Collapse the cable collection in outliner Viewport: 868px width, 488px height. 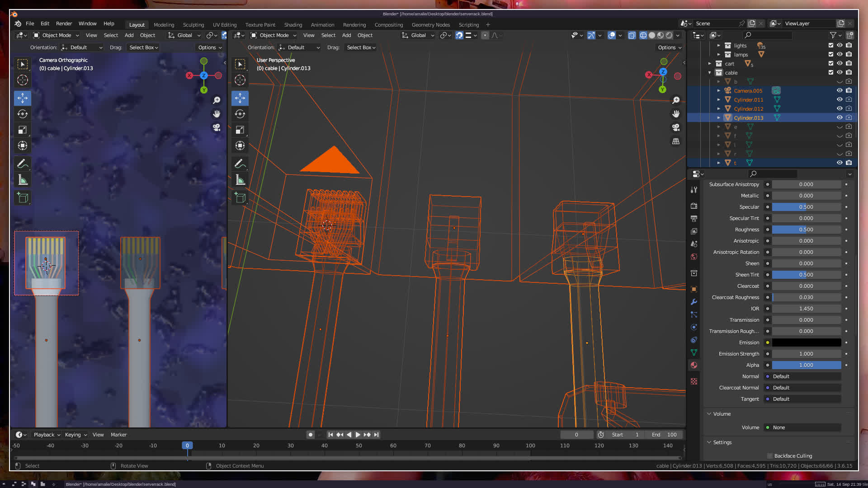point(710,73)
